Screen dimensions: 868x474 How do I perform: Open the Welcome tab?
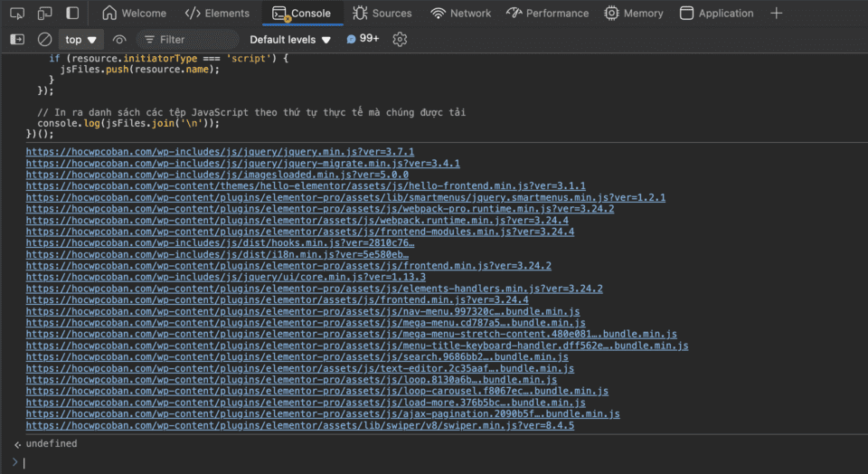134,14
